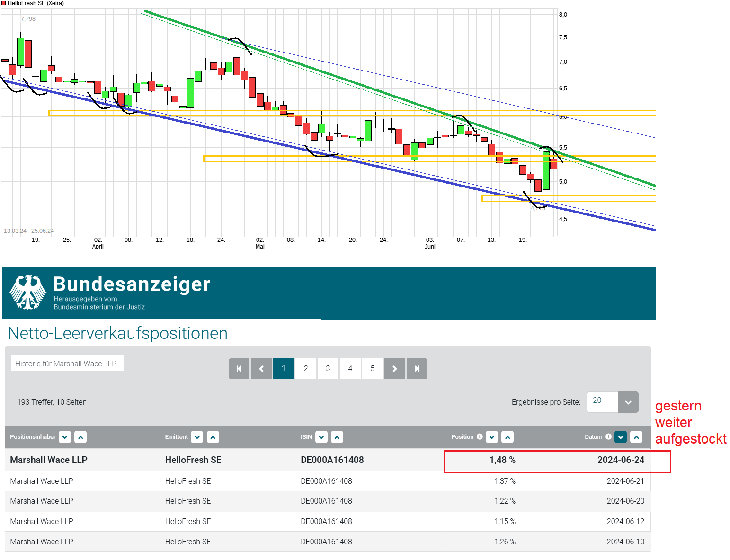Screen dimensions: 730x560
Task: Sort Emittent column descending
Action: tap(197, 437)
